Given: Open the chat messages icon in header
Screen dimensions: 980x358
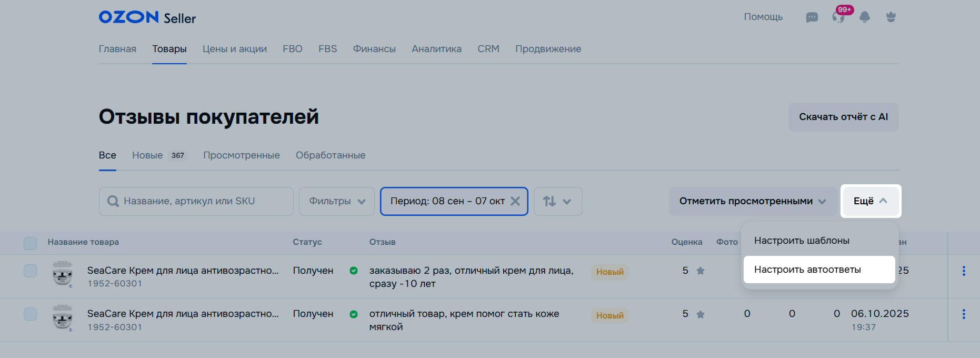Looking at the screenshot, I should pos(812,17).
